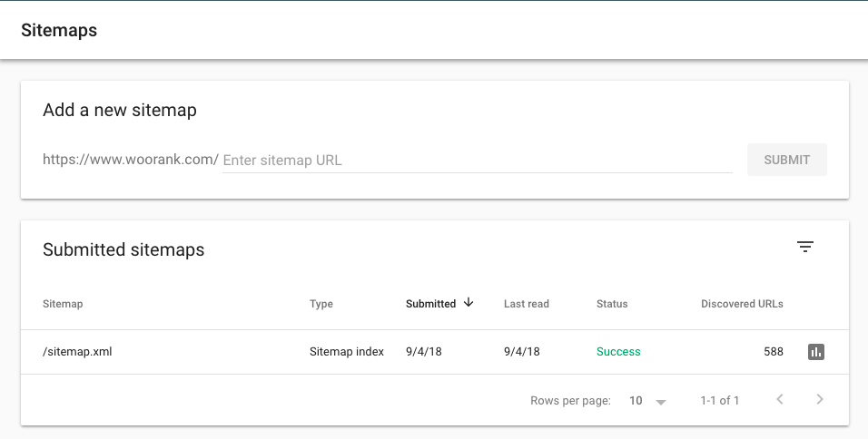Click the SUBMIT sitemap button
Image resolution: width=868 pixels, height=439 pixels.
[786, 160]
